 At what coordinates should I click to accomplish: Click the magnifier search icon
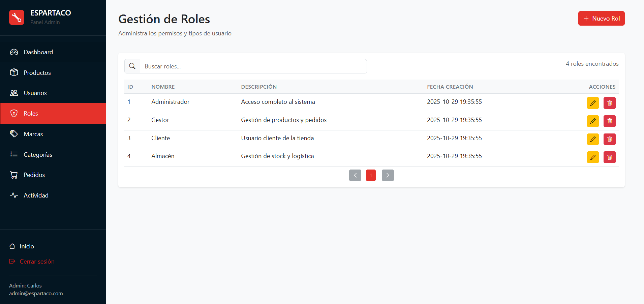132,66
